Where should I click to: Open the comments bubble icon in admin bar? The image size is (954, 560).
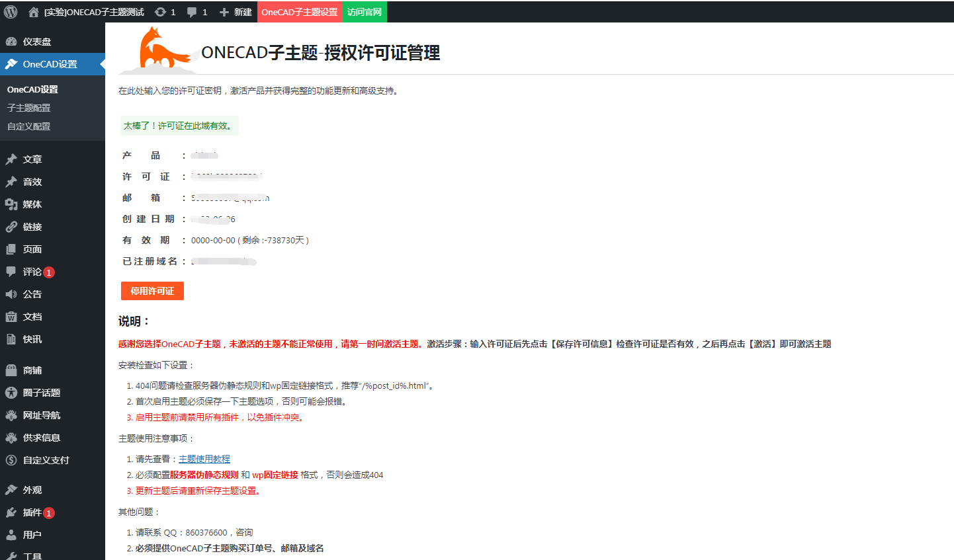[192, 12]
